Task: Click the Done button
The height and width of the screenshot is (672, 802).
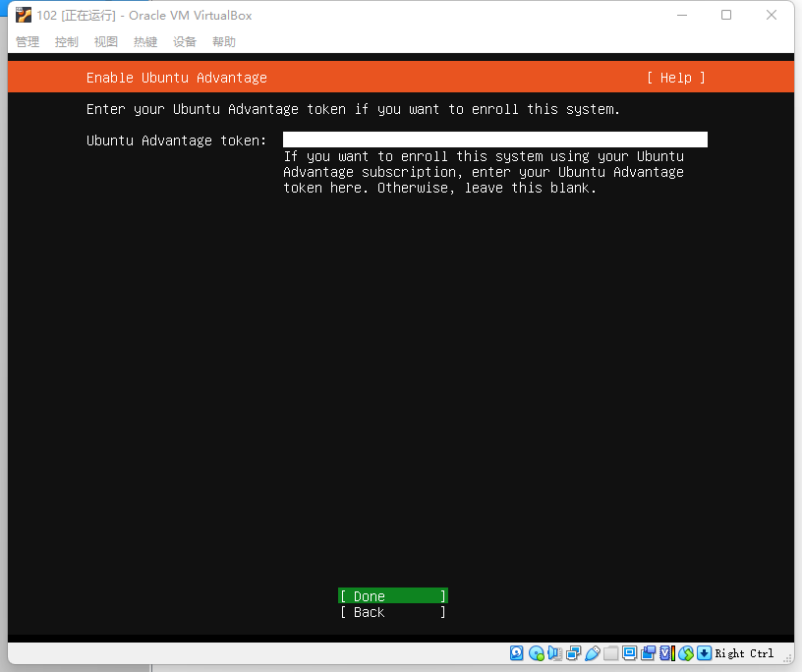Action: [393, 596]
